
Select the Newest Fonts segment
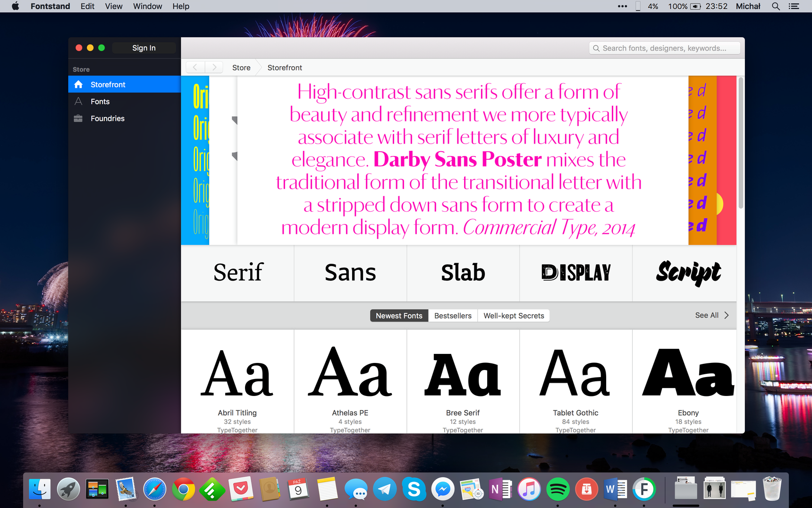399,316
